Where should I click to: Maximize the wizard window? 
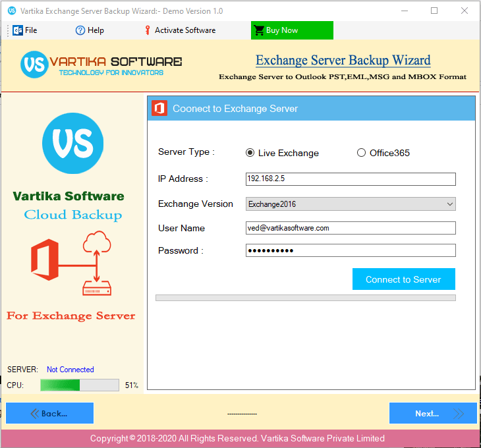(434, 11)
